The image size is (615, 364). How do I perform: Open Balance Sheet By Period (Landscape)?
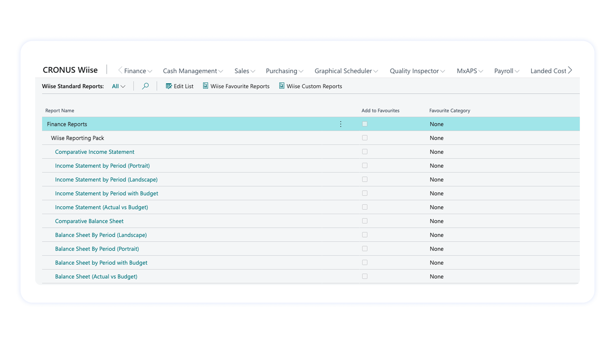point(101,235)
